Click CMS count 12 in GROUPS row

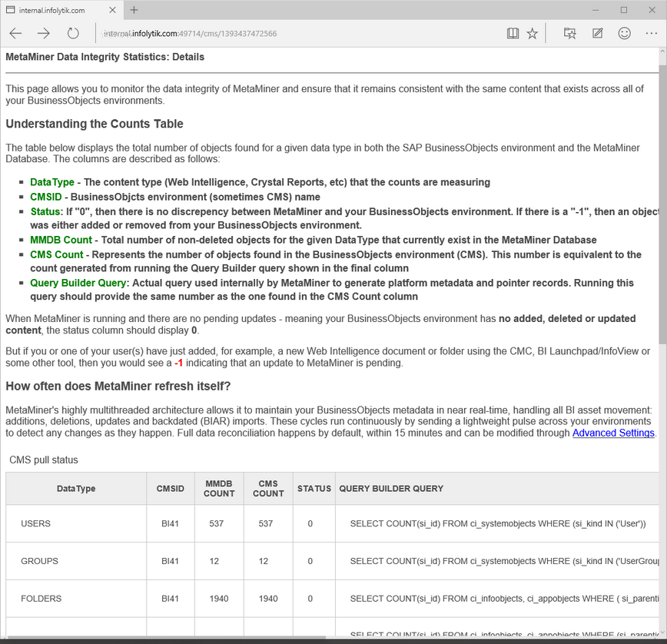point(264,561)
